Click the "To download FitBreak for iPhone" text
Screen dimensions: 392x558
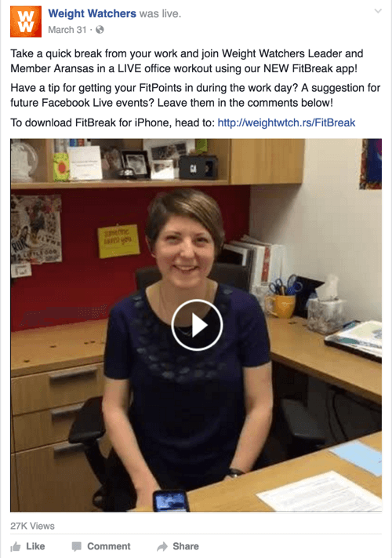113,122
